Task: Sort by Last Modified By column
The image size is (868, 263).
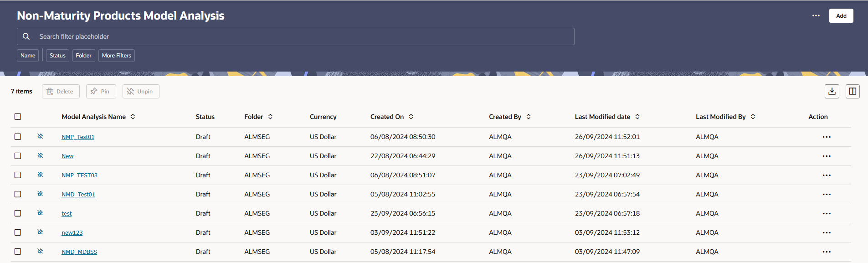Action: (753, 117)
